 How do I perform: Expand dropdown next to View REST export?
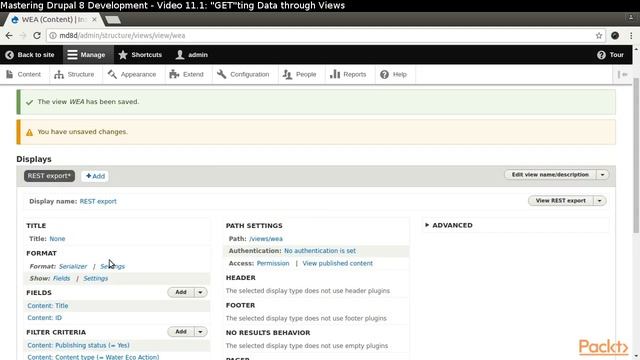(600, 201)
